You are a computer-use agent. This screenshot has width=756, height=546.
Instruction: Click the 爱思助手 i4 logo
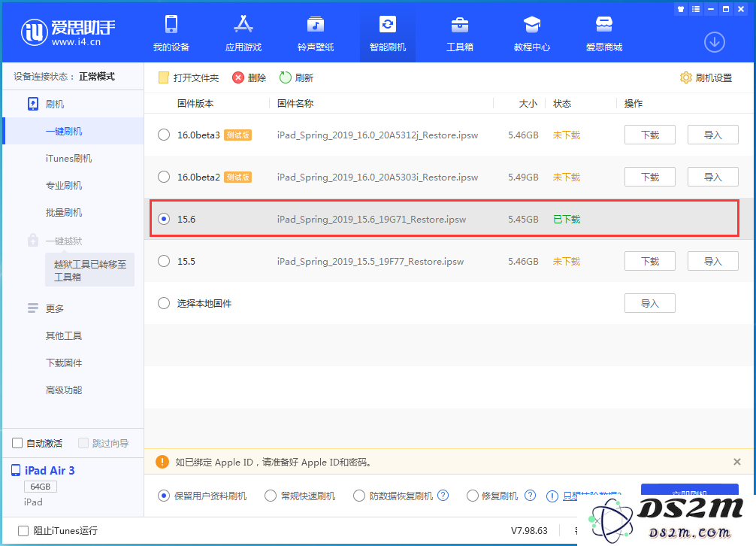point(68,33)
